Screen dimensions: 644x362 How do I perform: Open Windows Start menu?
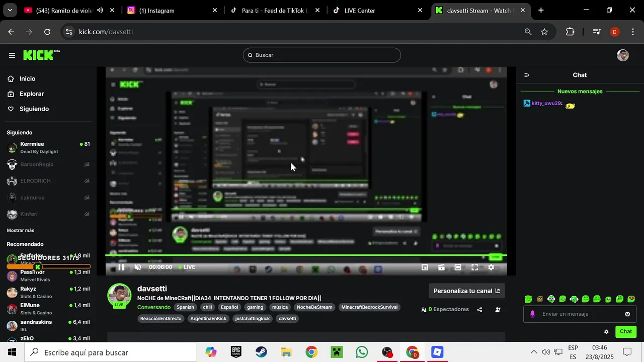point(12,352)
